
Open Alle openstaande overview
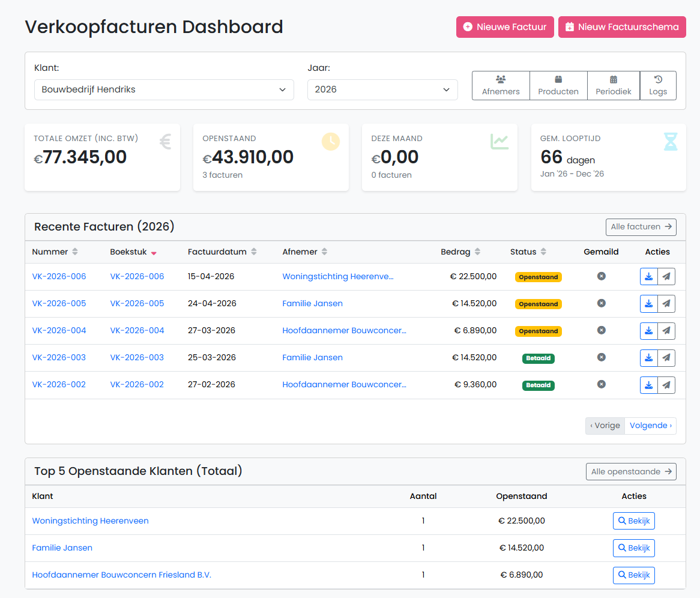(x=631, y=471)
